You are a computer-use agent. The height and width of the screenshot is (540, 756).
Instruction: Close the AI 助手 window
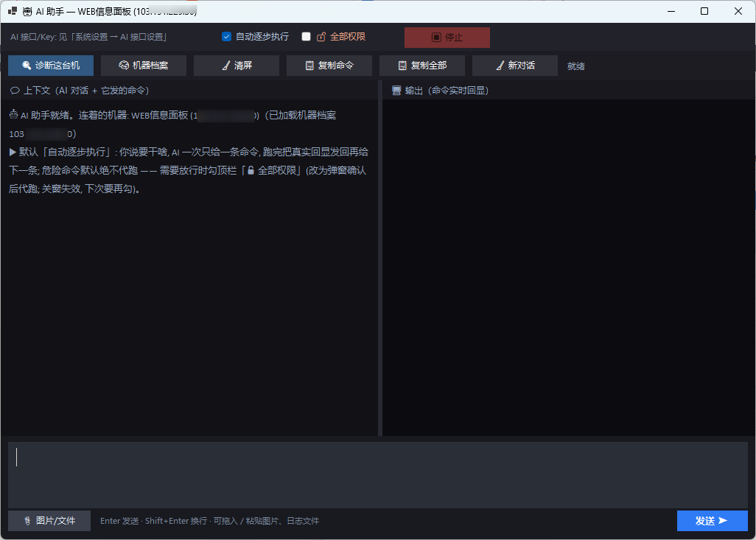[738, 11]
